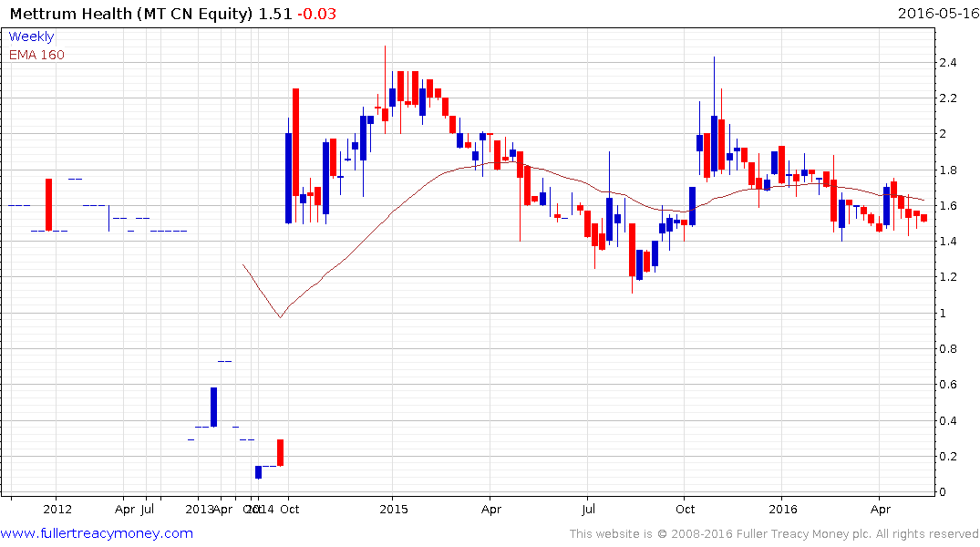
Task: Click the tall red candle near 2012
Action: (48, 204)
